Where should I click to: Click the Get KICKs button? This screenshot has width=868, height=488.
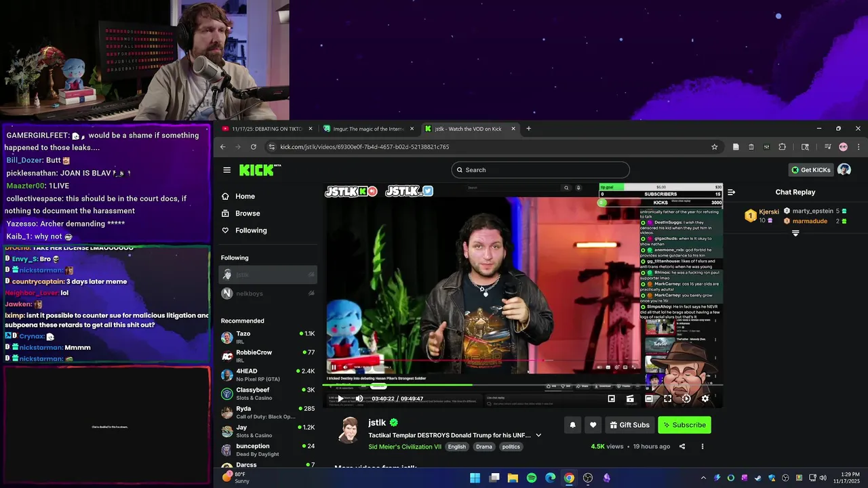click(810, 170)
